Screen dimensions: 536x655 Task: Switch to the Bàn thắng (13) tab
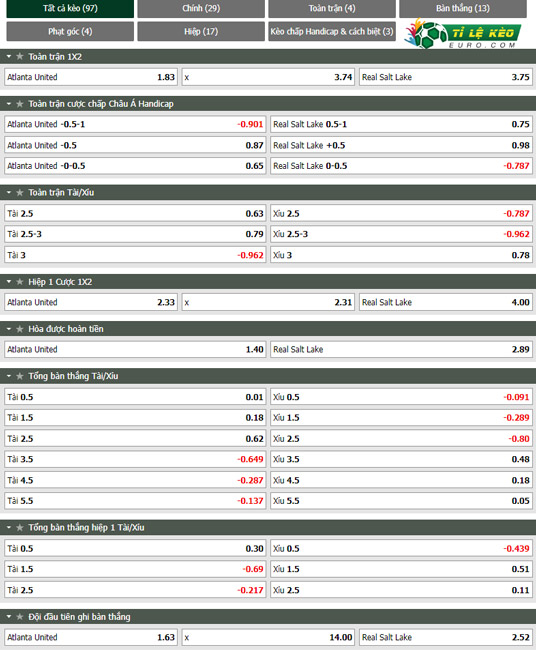click(462, 8)
